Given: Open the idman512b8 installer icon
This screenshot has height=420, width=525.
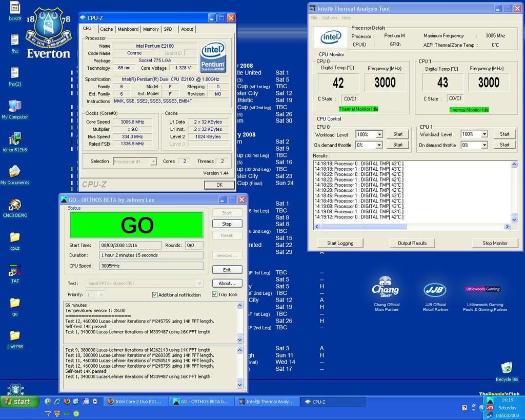Looking at the screenshot, I should tap(15, 139).
